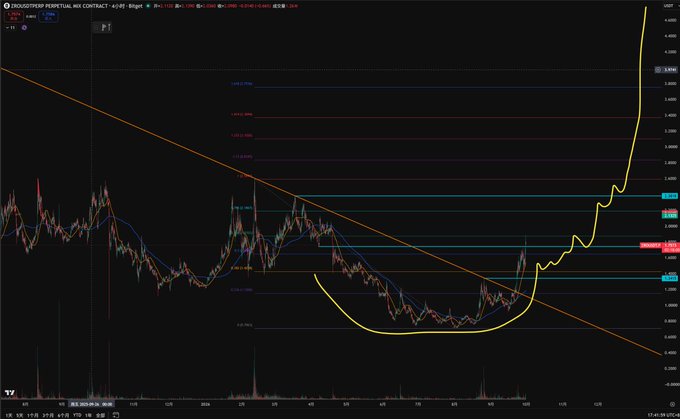This screenshot has width=680, height=419.
Task: Click the 1.3415 cyan price label
Action: pos(670,278)
